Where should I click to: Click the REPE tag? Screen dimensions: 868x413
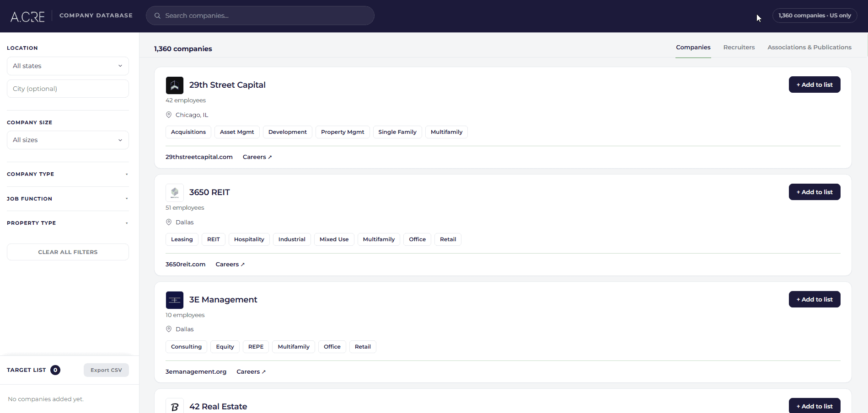pyautogui.click(x=256, y=347)
